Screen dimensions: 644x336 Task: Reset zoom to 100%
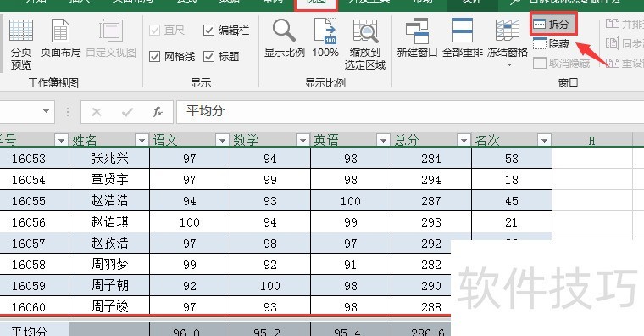click(x=325, y=39)
